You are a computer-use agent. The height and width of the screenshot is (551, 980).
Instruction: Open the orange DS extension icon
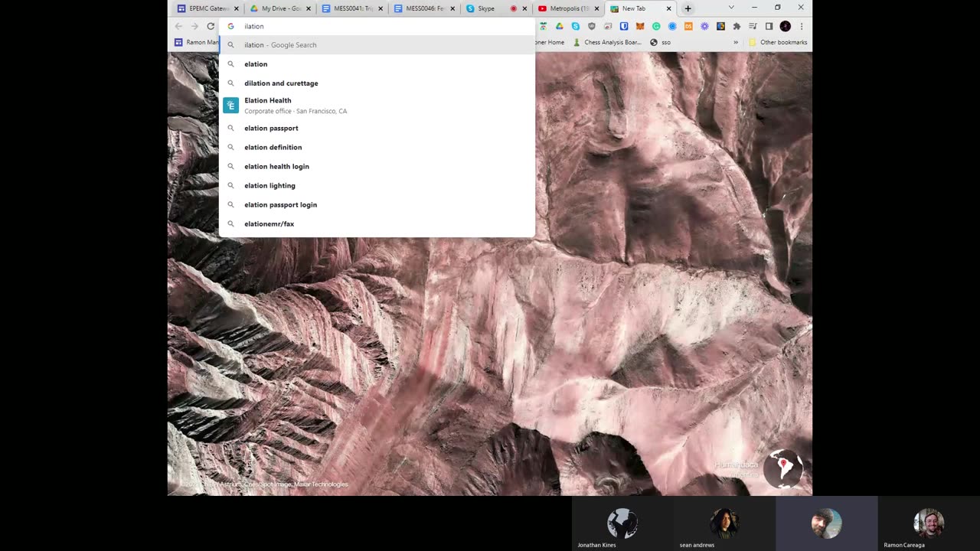click(688, 26)
